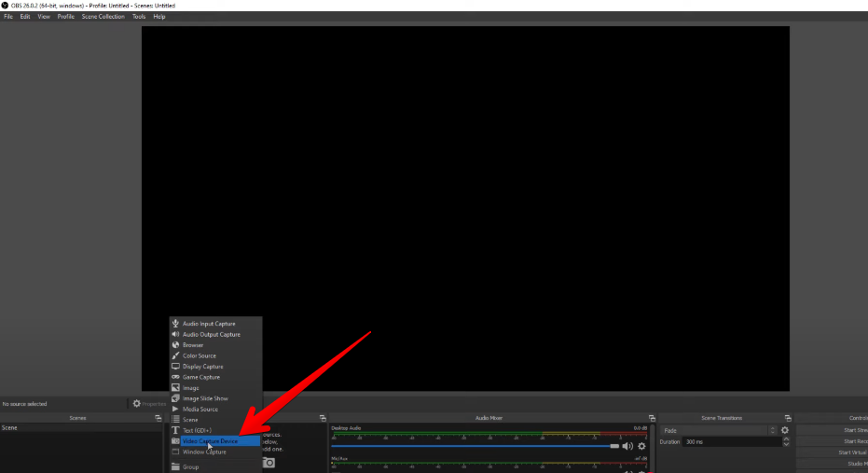
Task: Click inside the black preview canvas
Action: (465, 209)
